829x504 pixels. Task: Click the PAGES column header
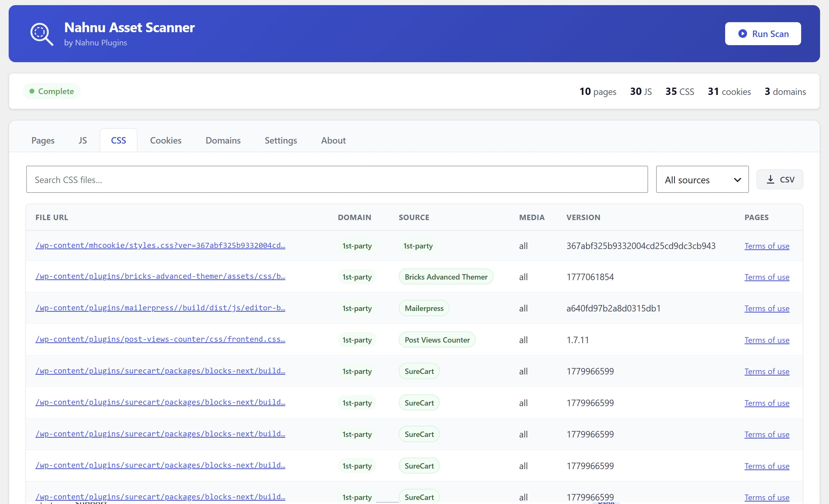(x=756, y=217)
